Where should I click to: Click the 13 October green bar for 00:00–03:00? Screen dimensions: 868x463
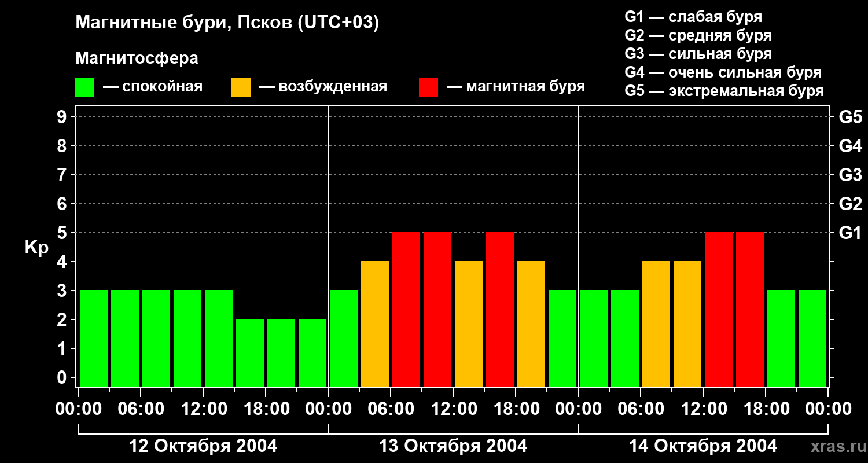click(x=344, y=338)
